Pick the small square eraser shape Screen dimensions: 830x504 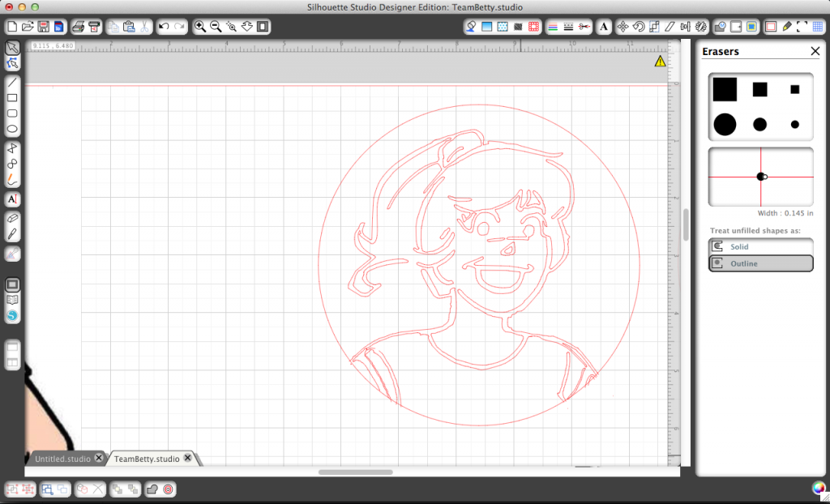click(x=795, y=89)
